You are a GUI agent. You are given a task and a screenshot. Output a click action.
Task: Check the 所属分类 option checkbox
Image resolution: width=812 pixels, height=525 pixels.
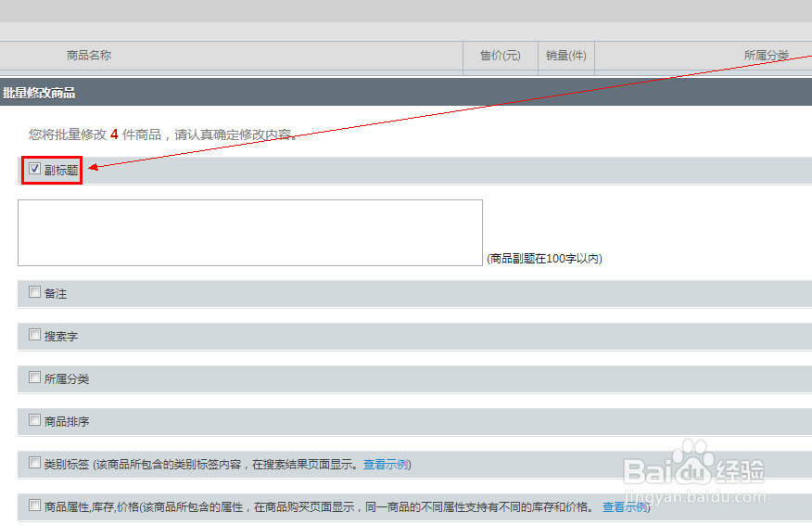pos(34,377)
